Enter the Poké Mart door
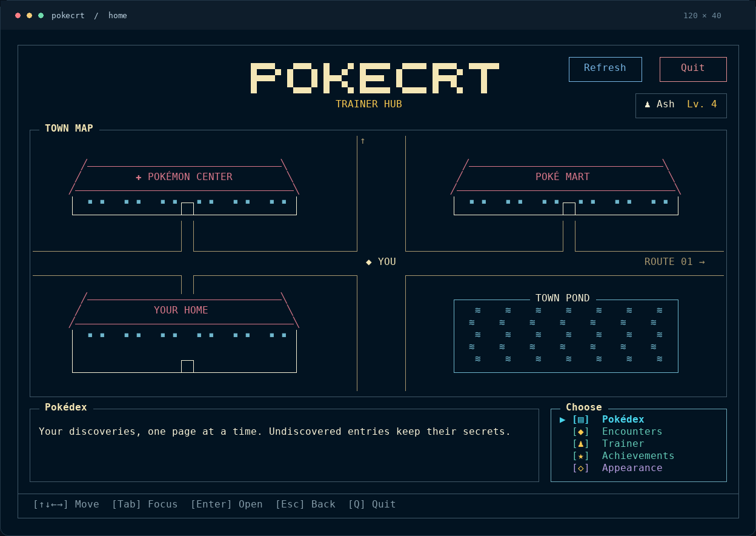Image resolution: width=756 pixels, height=536 pixels. point(569,209)
